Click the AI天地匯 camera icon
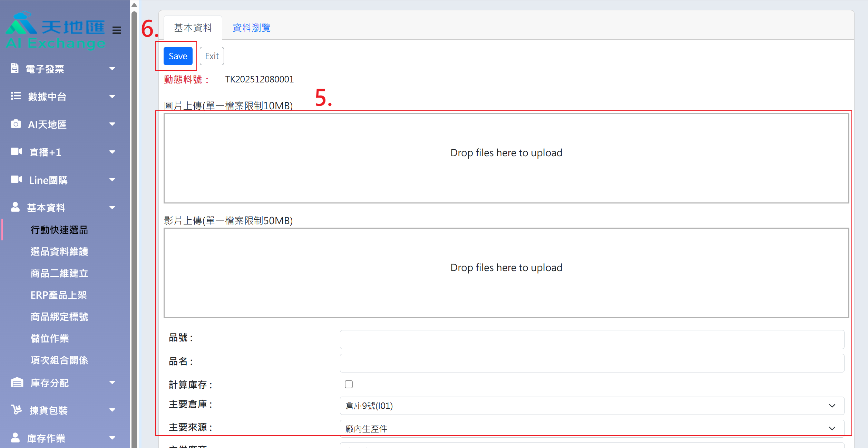Image resolution: width=868 pixels, height=448 pixels. pos(16,124)
